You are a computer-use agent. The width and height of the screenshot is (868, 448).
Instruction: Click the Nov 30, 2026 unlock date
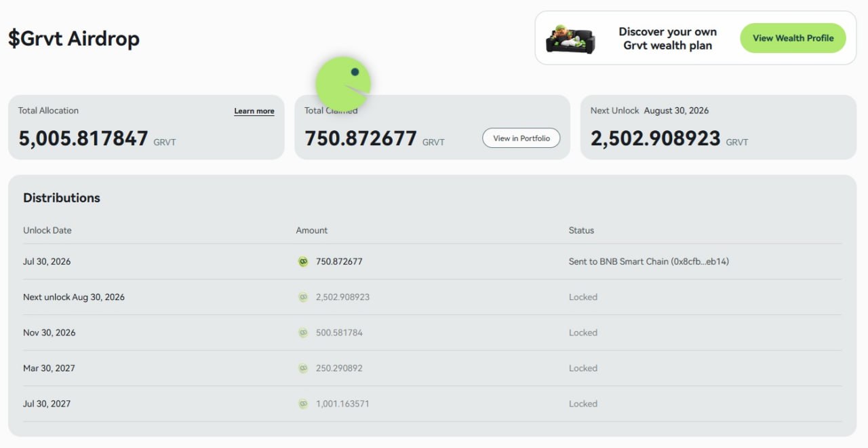50,333
